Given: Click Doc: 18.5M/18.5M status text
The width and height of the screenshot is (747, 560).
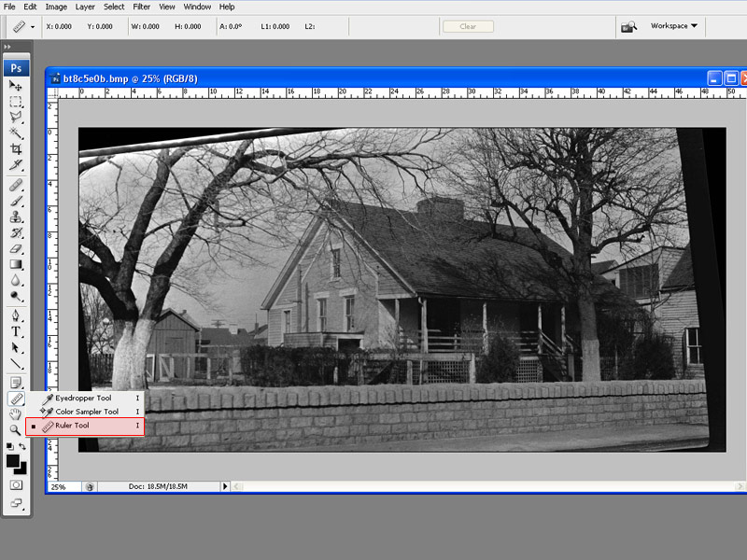Looking at the screenshot, I should tap(158, 486).
